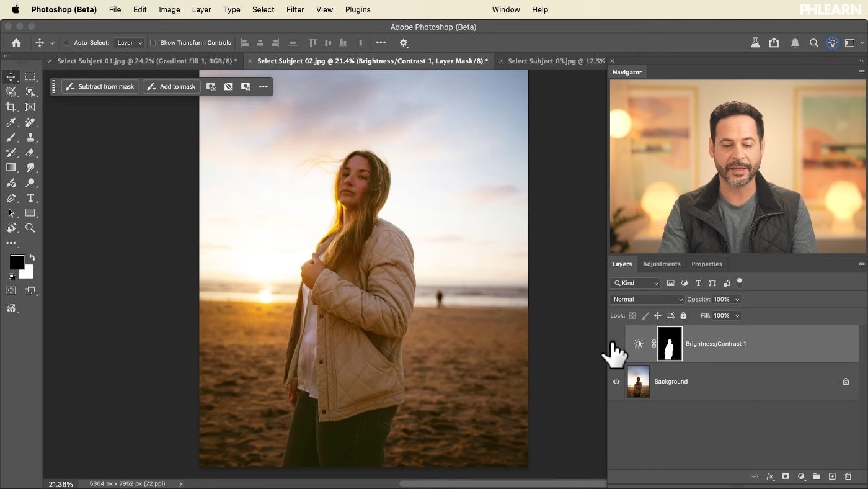
Task: Open the Share icon in options bar
Action: tap(774, 43)
